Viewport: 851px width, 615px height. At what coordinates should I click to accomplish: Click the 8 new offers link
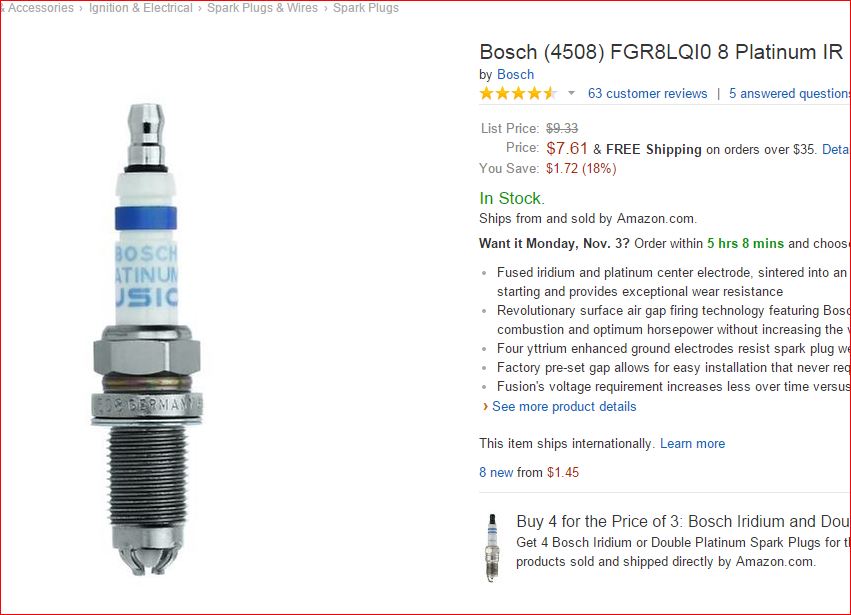[496, 473]
